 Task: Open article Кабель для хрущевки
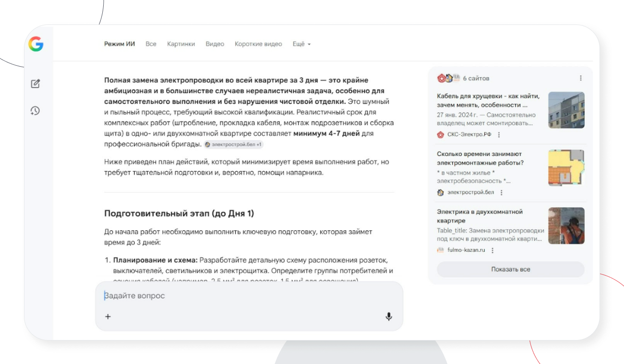point(488,100)
